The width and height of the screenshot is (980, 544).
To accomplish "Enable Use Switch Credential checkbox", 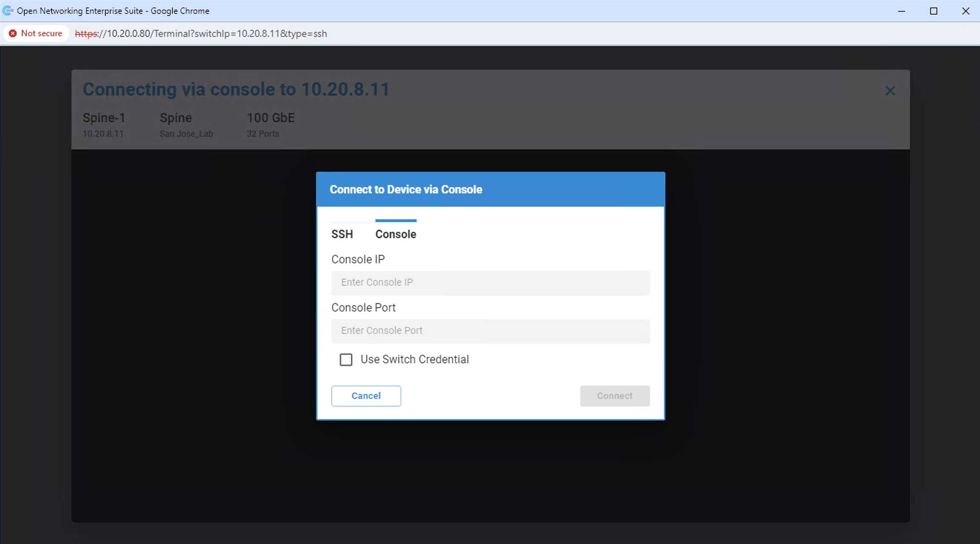I will click(x=346, y=360).
